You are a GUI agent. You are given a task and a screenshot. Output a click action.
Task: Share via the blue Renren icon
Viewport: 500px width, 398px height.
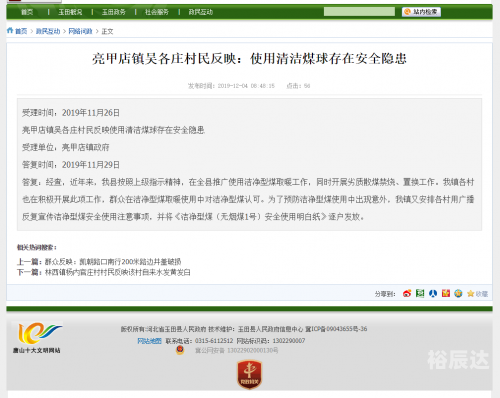click(x=433, y=294)
